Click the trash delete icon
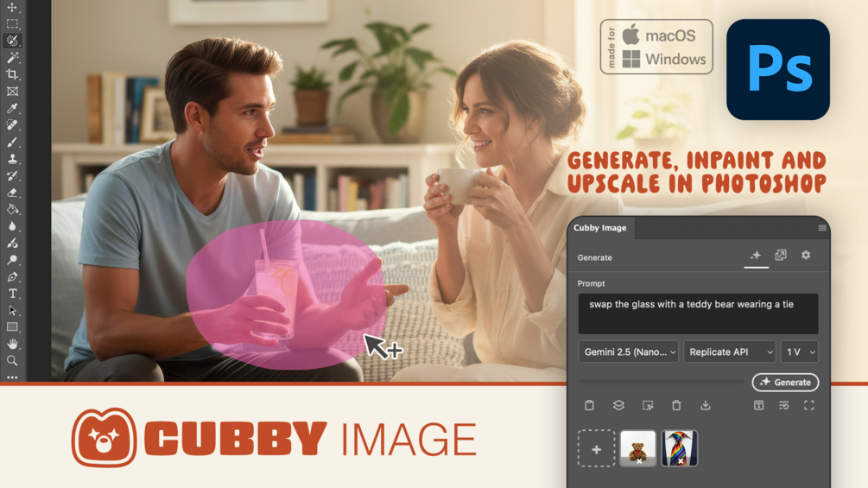 676,405
